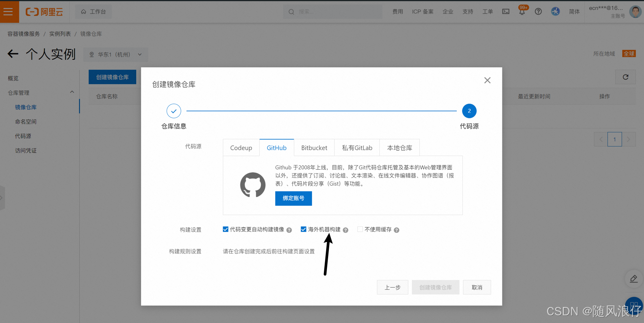644x323 pixels.
Task: Click the 全球 region tag
Action: coord(629,54)
